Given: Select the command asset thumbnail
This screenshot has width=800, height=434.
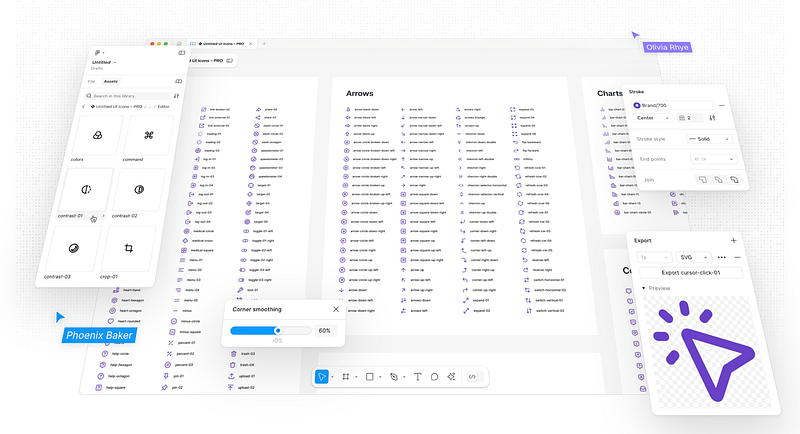Looking at the screenshot, I should click(148, 135).
